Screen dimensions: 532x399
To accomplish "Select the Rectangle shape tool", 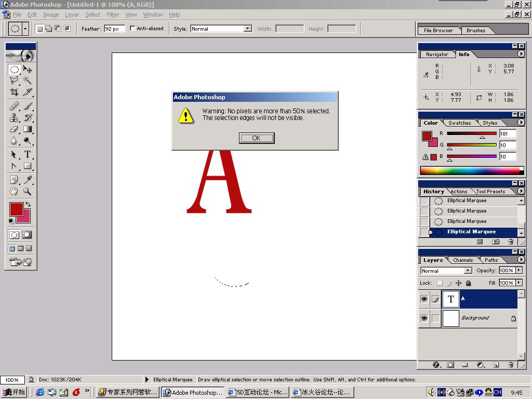I will click(x=28, y=166).
